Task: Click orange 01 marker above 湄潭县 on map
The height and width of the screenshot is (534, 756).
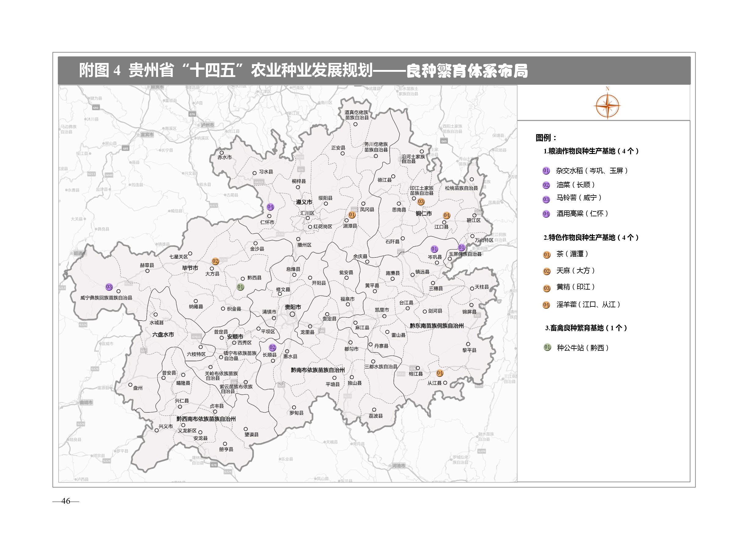Action: click(x=352, y=215)
